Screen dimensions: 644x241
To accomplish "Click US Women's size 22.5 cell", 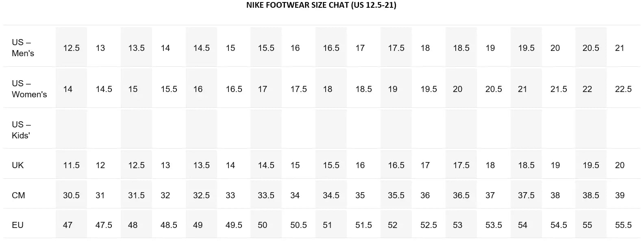I will pos(623,89).
